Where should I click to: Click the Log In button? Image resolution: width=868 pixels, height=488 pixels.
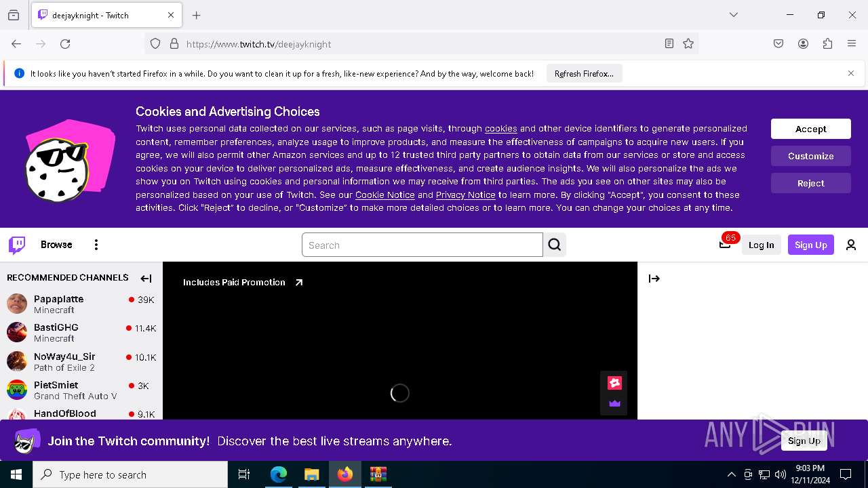761,245
